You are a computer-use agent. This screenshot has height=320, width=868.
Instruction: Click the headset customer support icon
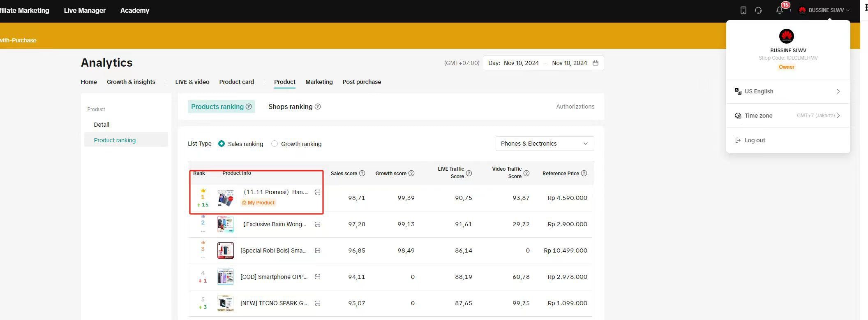click(758, 10)
